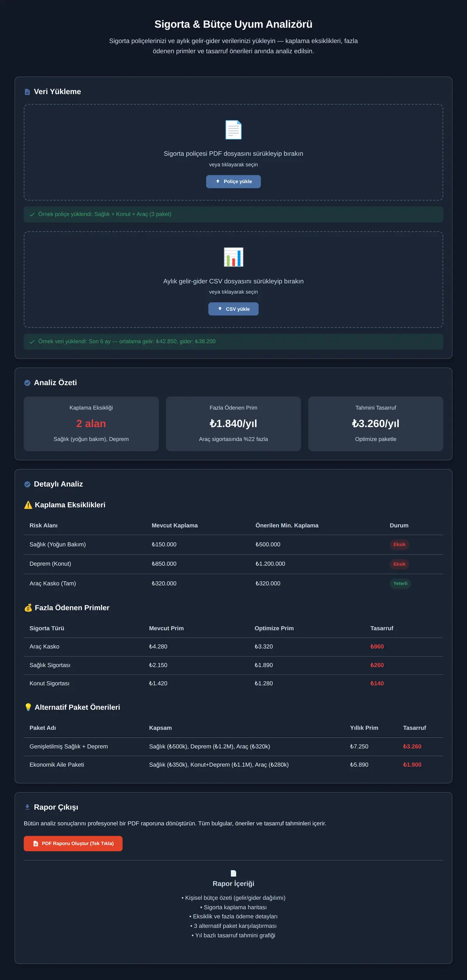467x980 pixels.
Task: Generate report with PDF Raporu Oluştur button
Action: 73,843
